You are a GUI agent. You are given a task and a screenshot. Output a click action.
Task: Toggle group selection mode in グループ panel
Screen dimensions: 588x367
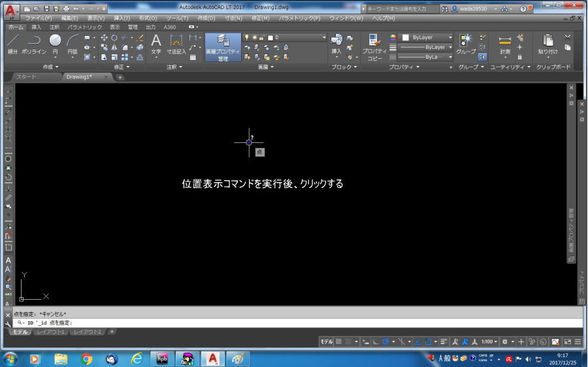tap(482, 57)
